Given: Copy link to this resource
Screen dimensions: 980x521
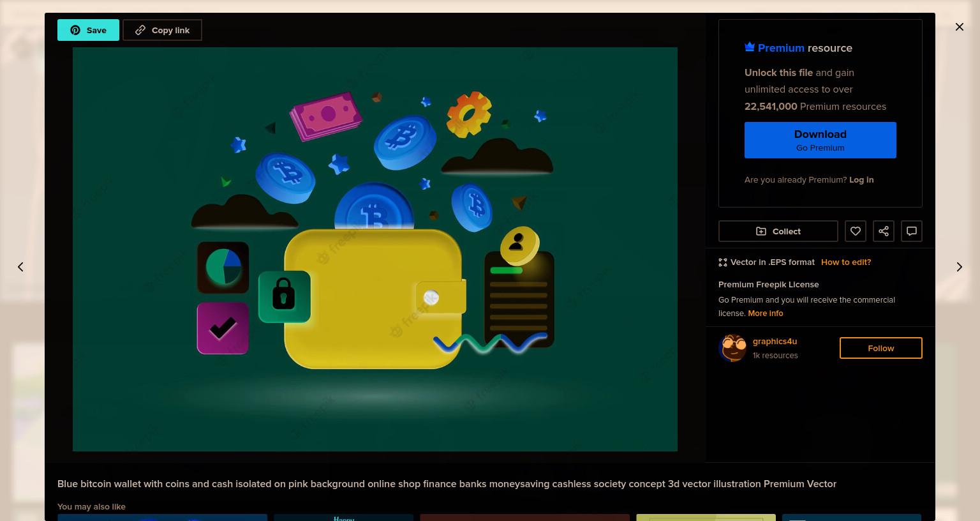Looking at the screenshot, I should coord(162,30).
